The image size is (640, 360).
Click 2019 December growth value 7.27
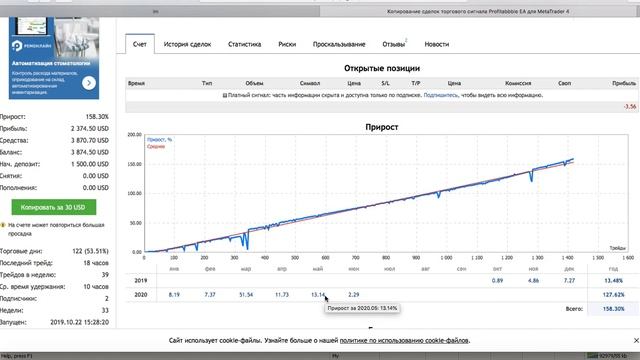tap(569, 281)
